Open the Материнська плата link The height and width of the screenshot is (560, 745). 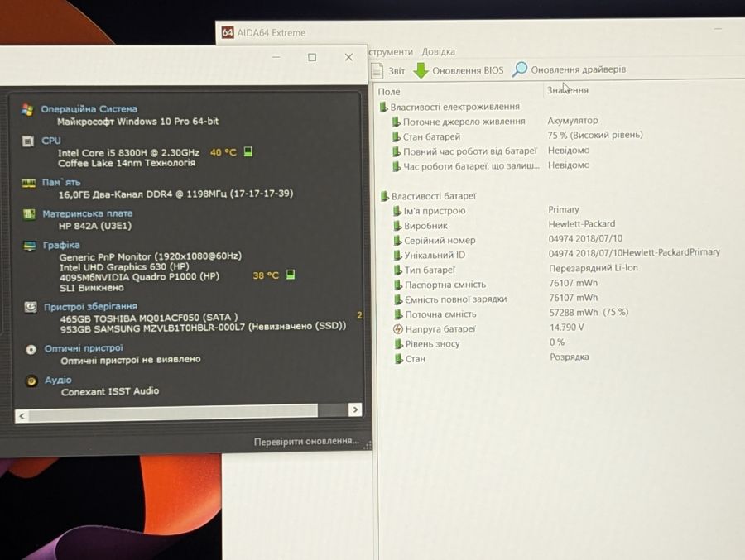click(x=88, y=213)
